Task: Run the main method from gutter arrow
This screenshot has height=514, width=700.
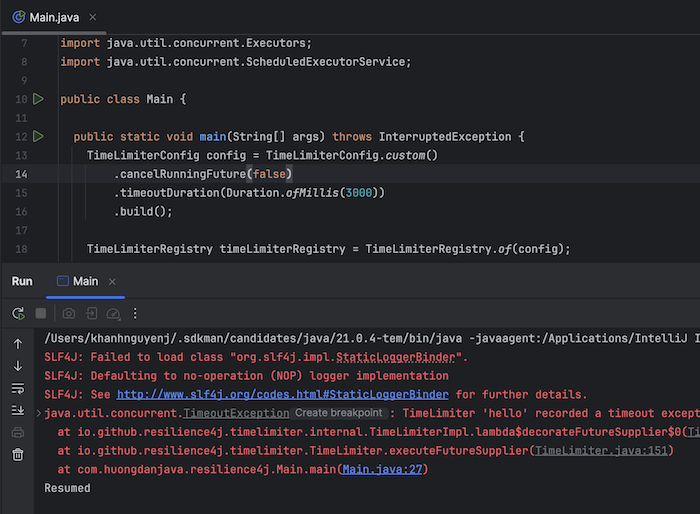Action: (x=39, y=136)
